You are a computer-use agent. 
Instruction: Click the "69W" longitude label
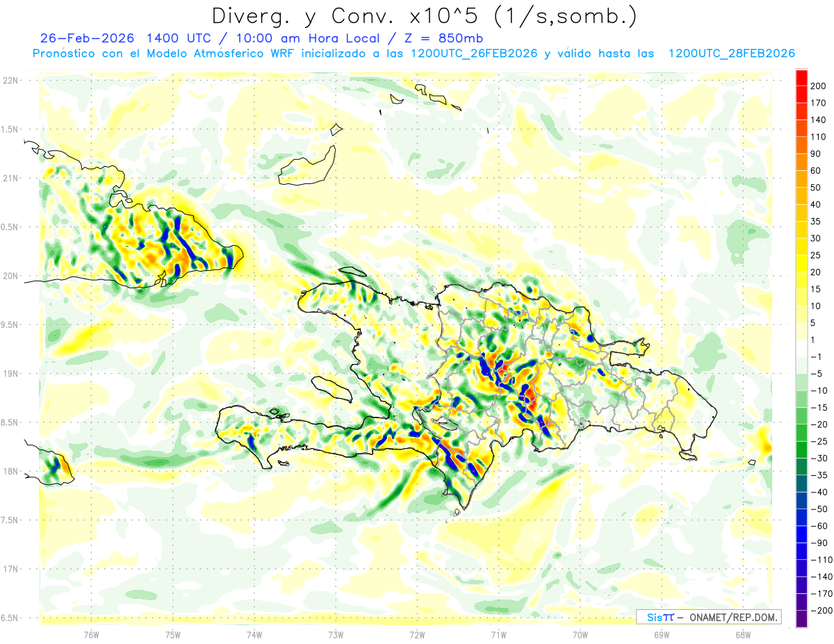click(662, 634)
